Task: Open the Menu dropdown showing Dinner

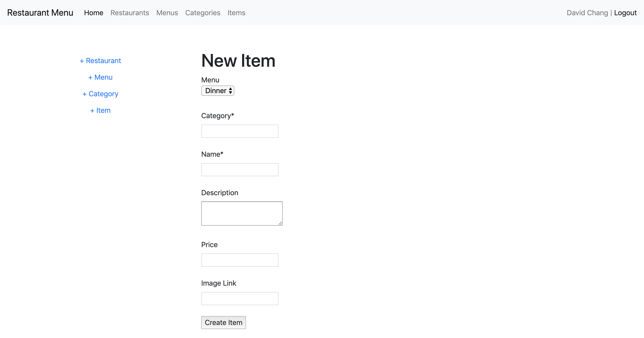Action: pyautogui.click(x=218, y=91)
